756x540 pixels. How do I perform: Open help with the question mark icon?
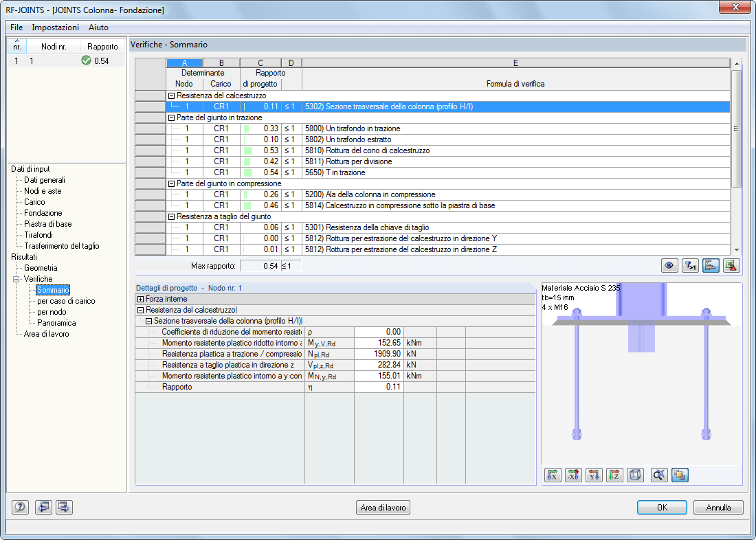pyautogui.click(x=20, y=507)
